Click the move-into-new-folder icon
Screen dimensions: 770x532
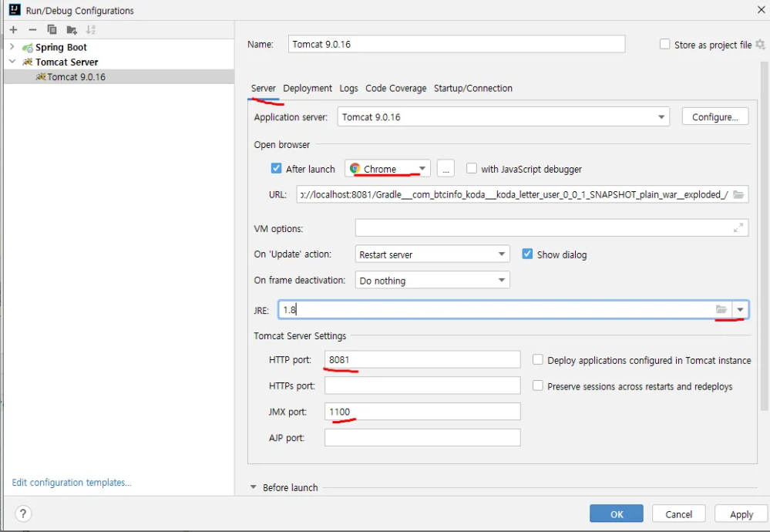point(72,30)
